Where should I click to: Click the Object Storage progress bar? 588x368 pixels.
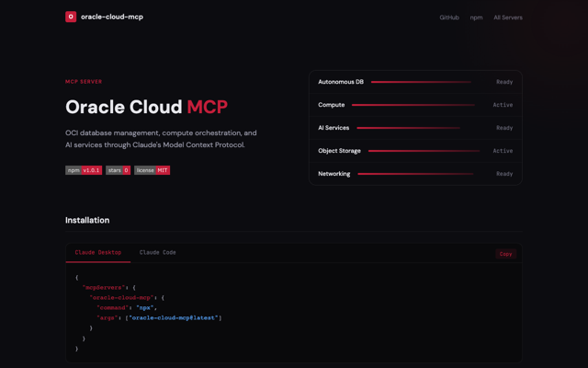point(424,151)
